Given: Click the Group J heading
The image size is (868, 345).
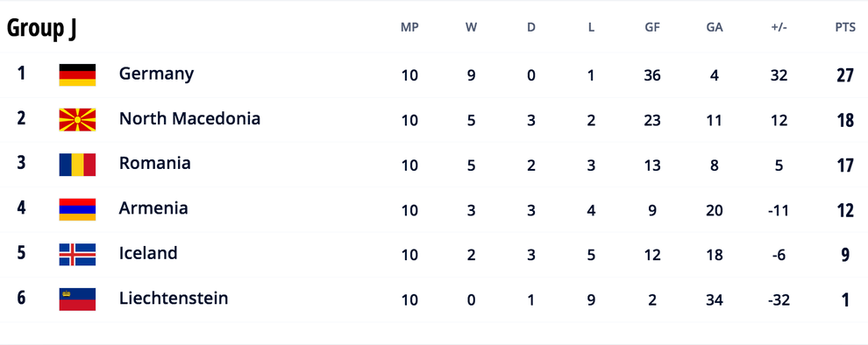Looking at the screenshot, I should point(41,28).
